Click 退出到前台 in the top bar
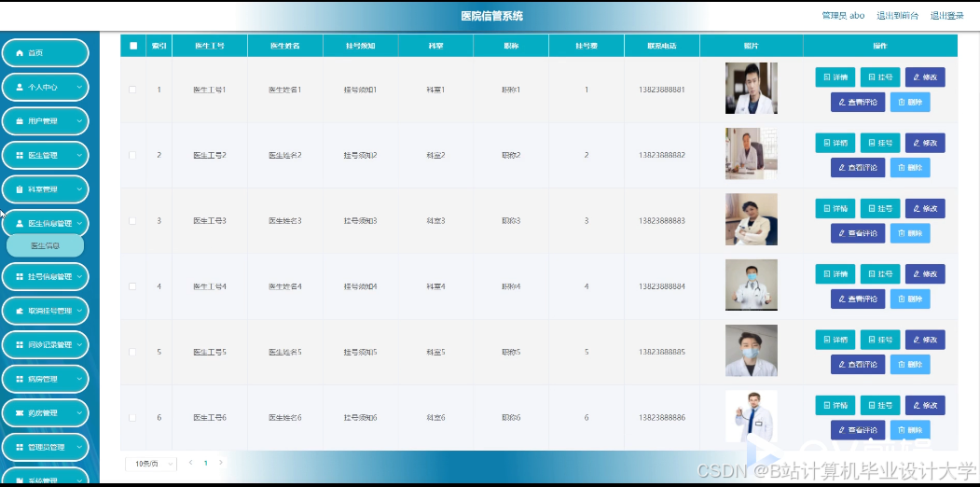 pos(898,16)
